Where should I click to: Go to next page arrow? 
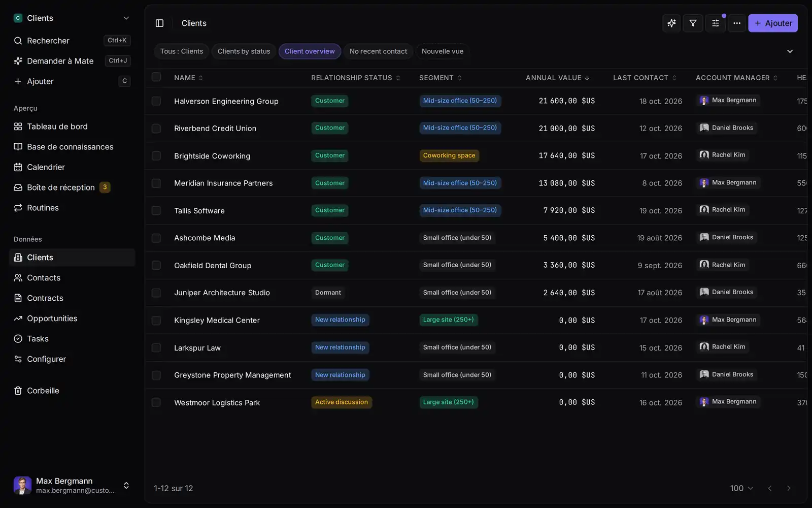(x=789, y=488)
